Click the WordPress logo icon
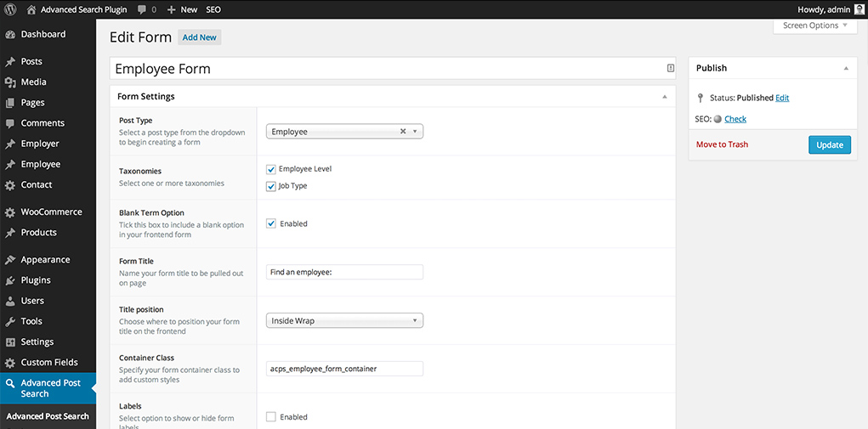 (10, 9)
